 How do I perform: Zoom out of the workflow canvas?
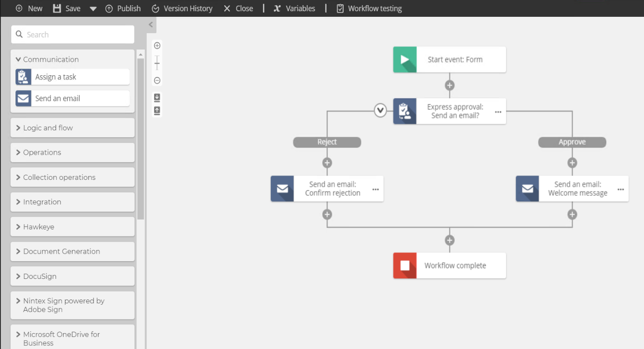point(157,80)
